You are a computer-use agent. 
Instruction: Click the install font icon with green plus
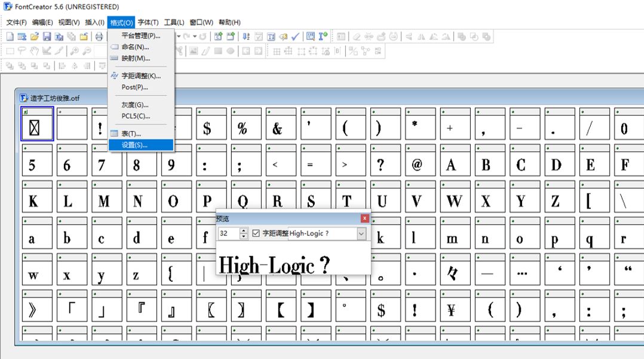pos(323,36)
